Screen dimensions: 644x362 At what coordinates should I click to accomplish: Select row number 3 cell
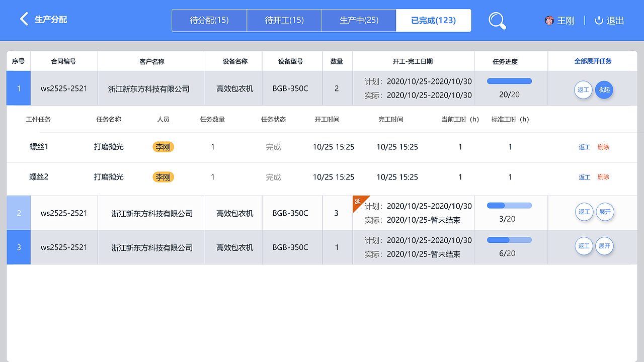pyautogui.click(x=19, y=247)
